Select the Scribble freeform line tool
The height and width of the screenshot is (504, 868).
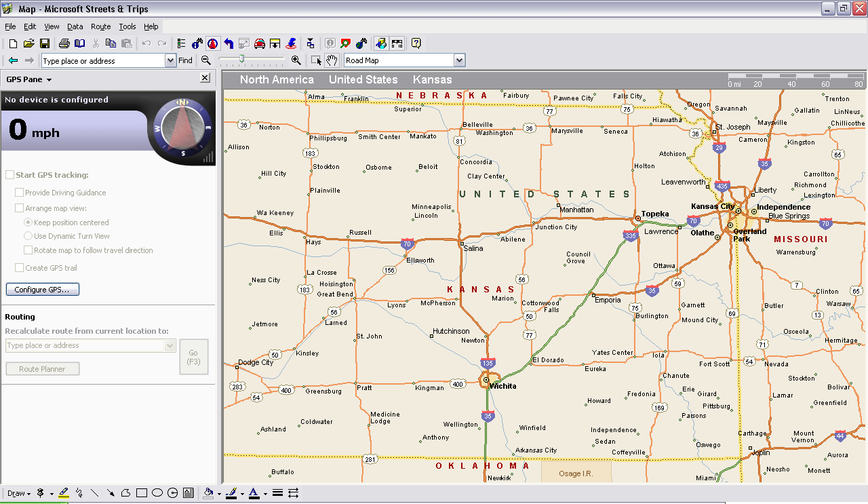pyautogui.click(x=79, y=493)
